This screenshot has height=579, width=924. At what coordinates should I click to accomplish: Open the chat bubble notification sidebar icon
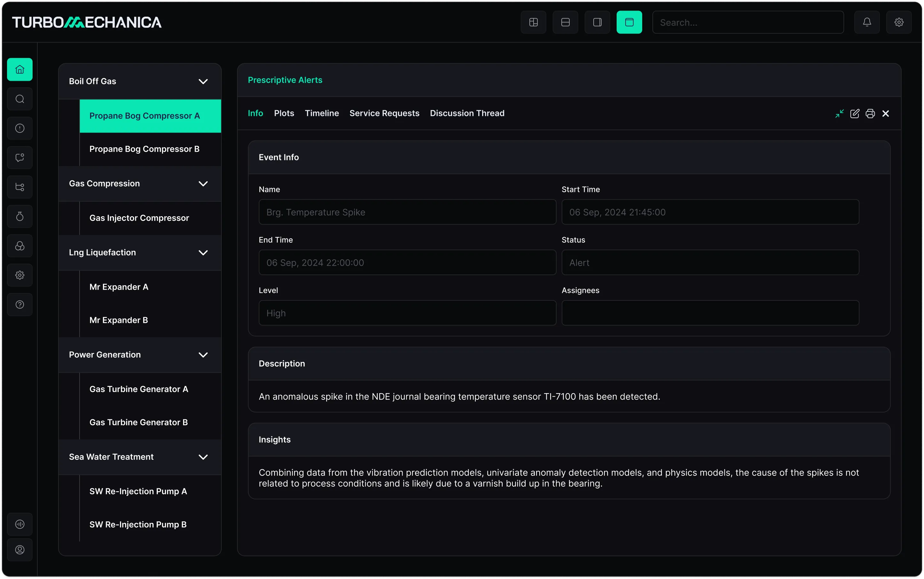point(19,157)
